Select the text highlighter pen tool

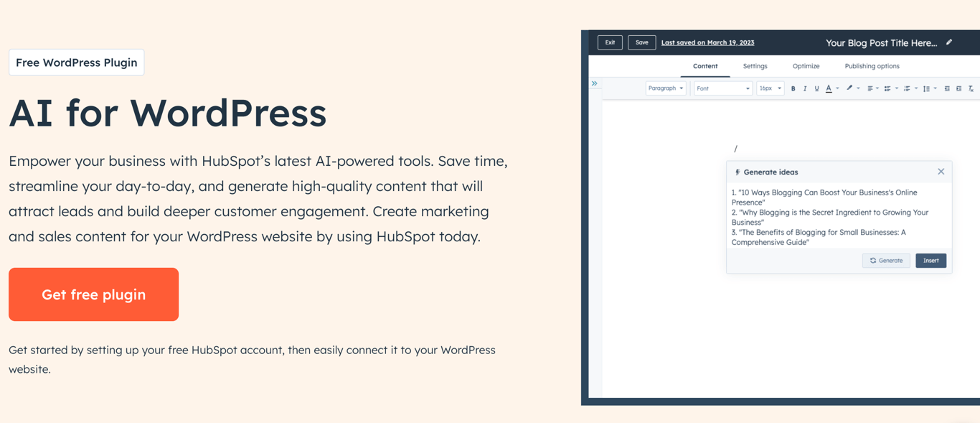point(849,88)
